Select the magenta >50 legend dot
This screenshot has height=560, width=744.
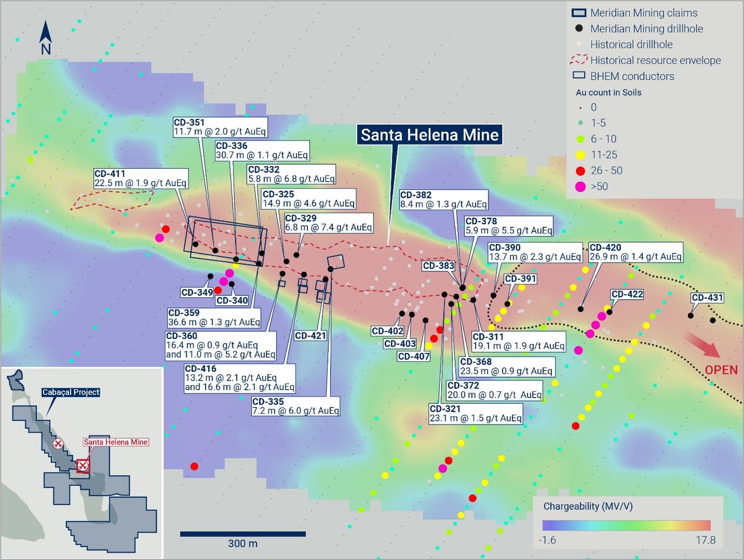point(580,186)
